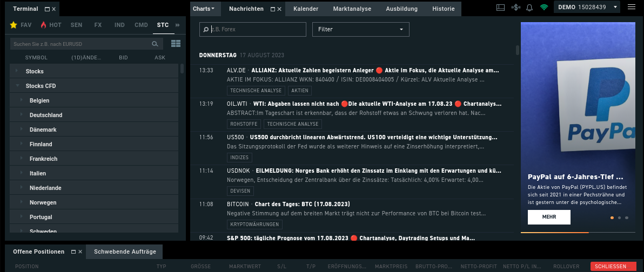The height and width of the screenshot is (272, 644).
Task: Click MEHR on the PayPal banner
Action: 549,217
